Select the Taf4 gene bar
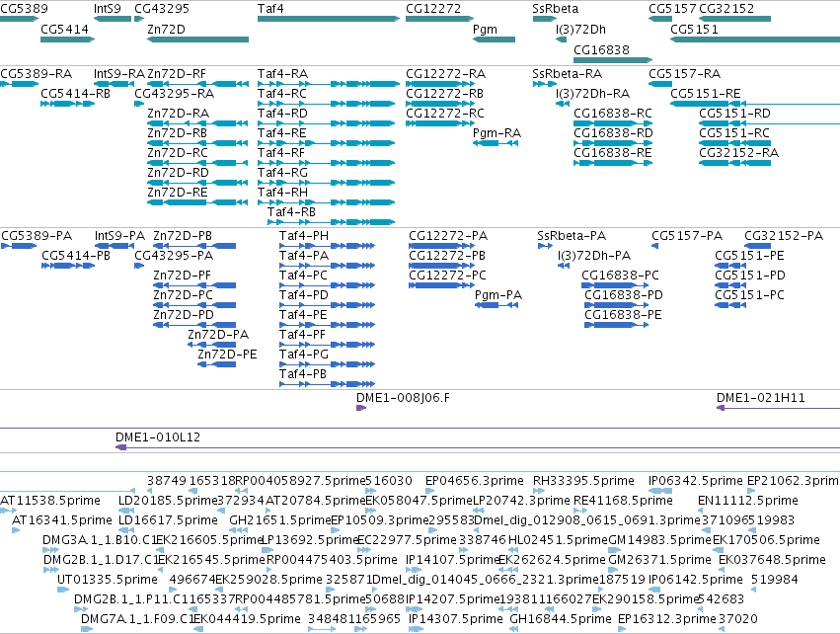840x634 pixels. click(329, 19)
